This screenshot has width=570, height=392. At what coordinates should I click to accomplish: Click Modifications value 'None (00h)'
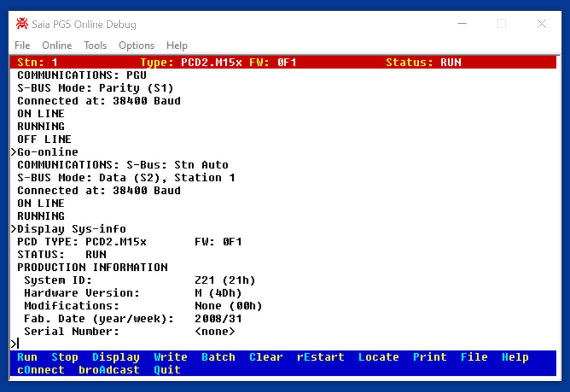pyautogui.click(x=228, y=306)
